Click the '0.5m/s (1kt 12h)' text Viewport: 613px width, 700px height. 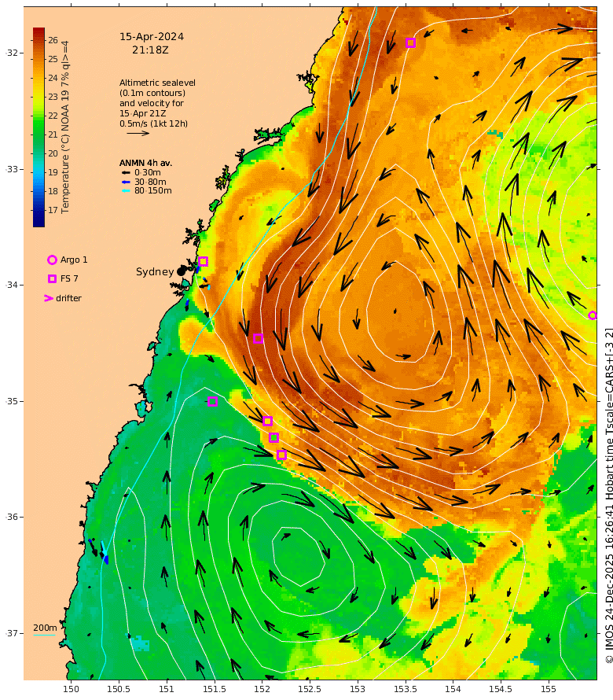click(153, 123)
